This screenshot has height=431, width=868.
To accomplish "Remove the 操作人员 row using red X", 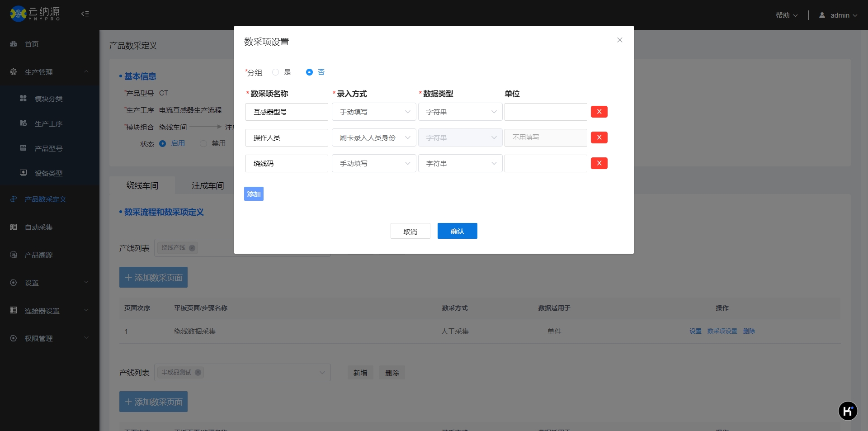I will [599, 137].
